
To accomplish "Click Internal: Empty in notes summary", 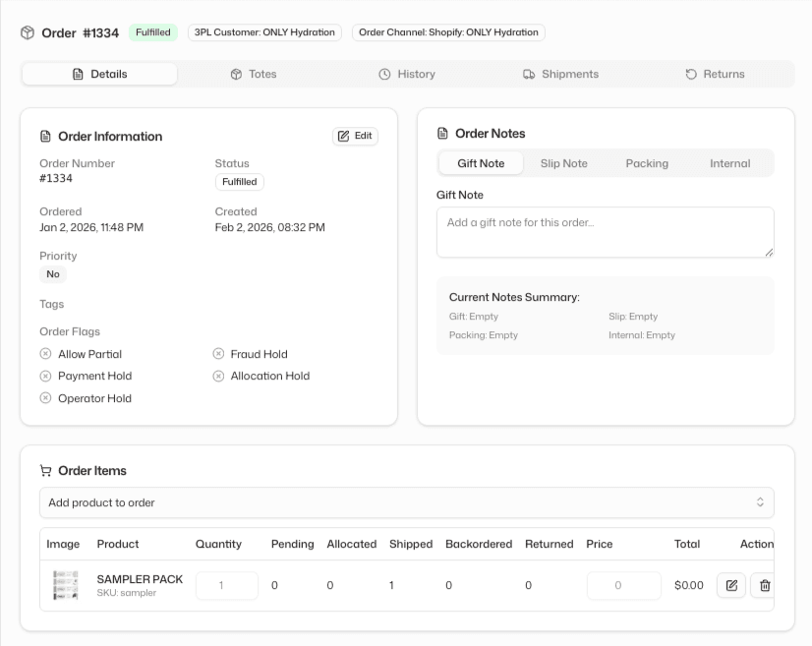I will [x=642, y=335].
